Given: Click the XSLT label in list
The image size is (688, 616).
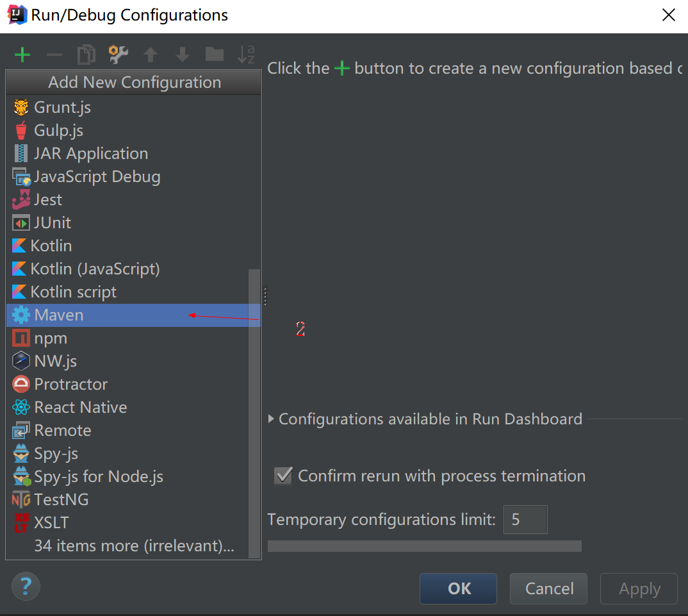Looking at the screenshot, I should [x=51, y=522].
